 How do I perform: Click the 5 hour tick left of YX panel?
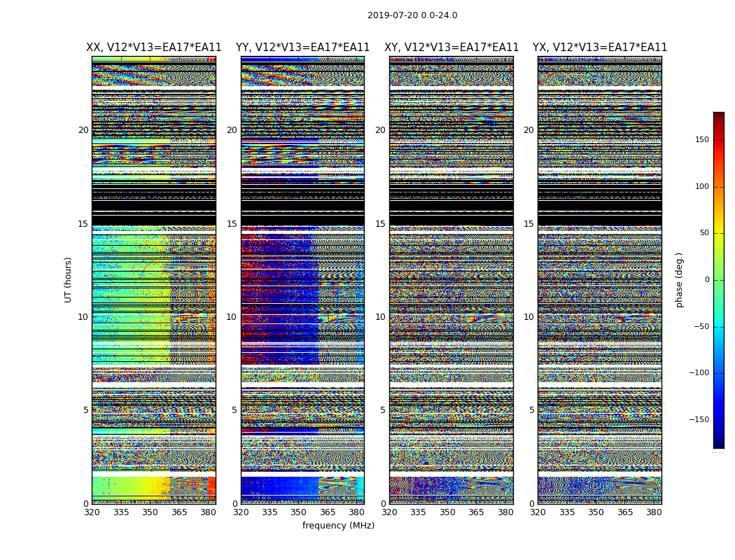click(x=531, y=410)
